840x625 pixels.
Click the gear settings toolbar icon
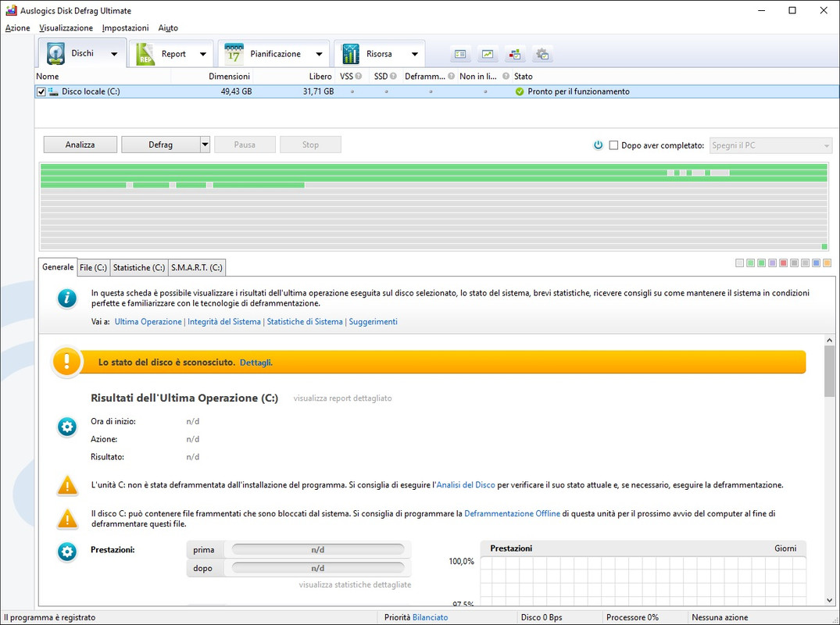(x=542, y=54)
